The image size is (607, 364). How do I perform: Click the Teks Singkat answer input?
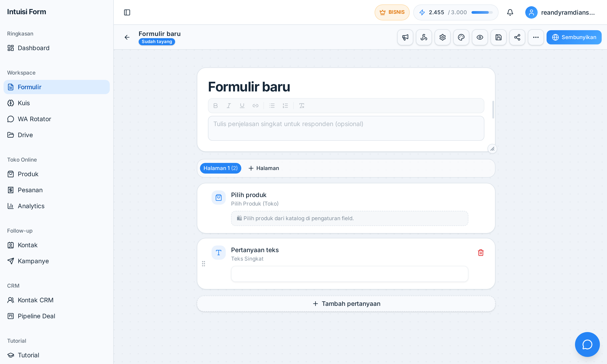click(349, 274)
